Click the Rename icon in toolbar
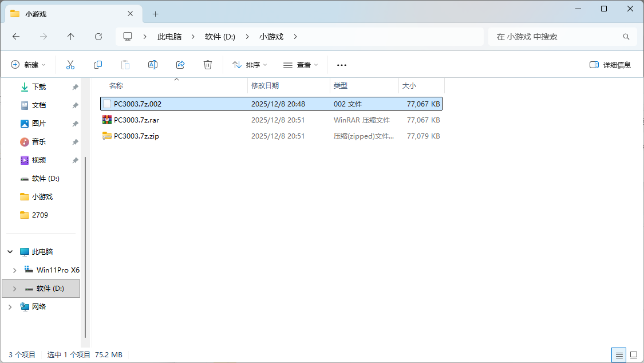644x363 pixels. (x=153, y=65)
